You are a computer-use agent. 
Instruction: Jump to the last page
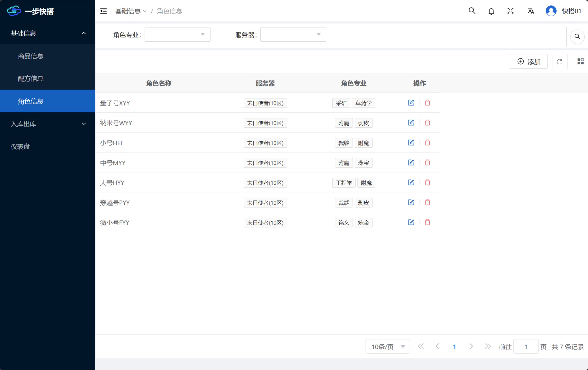click(488, 346)
